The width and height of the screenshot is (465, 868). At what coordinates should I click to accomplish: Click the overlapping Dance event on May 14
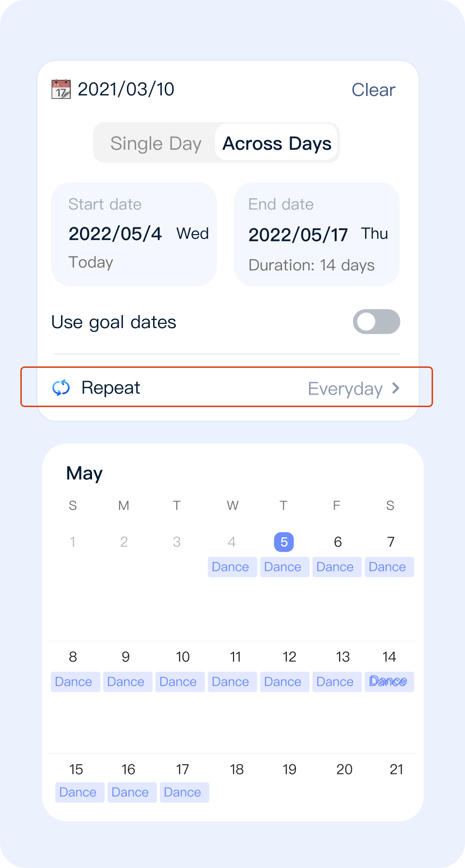click(x=389, y=682)
